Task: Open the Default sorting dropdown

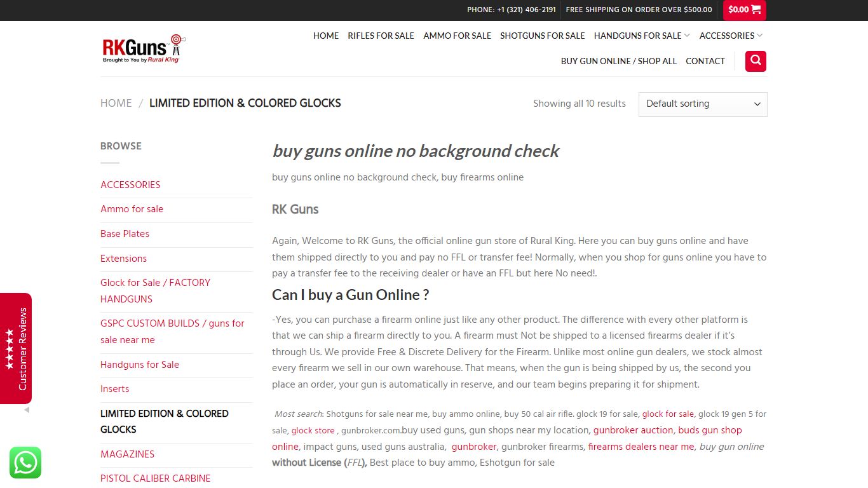Action: tap(703, 104)
